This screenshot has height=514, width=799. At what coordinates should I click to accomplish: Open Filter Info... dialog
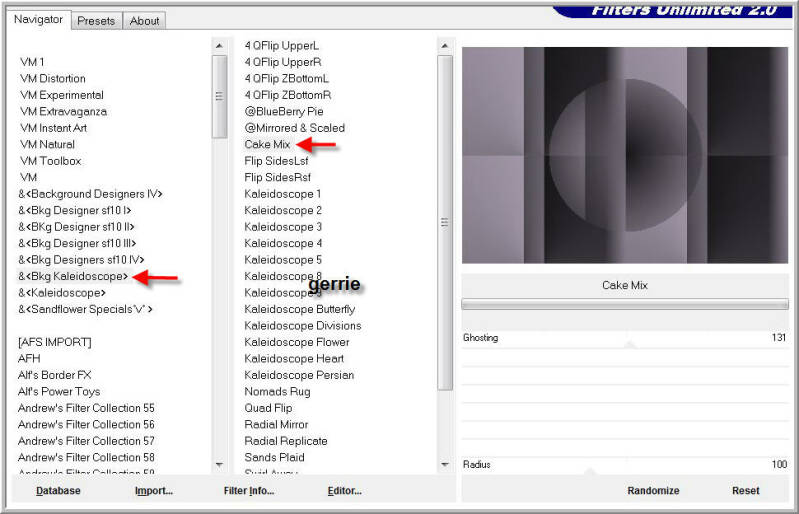[249, 491]
